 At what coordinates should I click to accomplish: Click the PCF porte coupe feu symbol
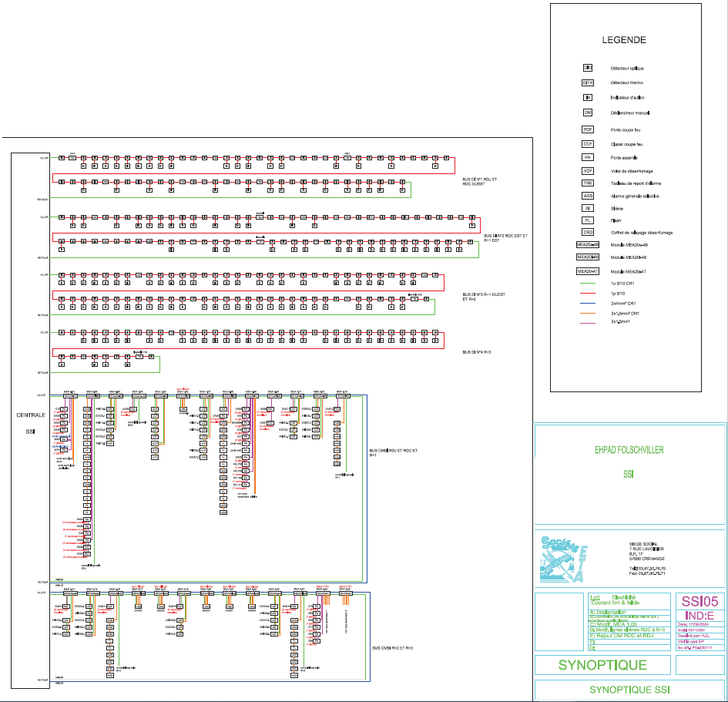[587, 129]
